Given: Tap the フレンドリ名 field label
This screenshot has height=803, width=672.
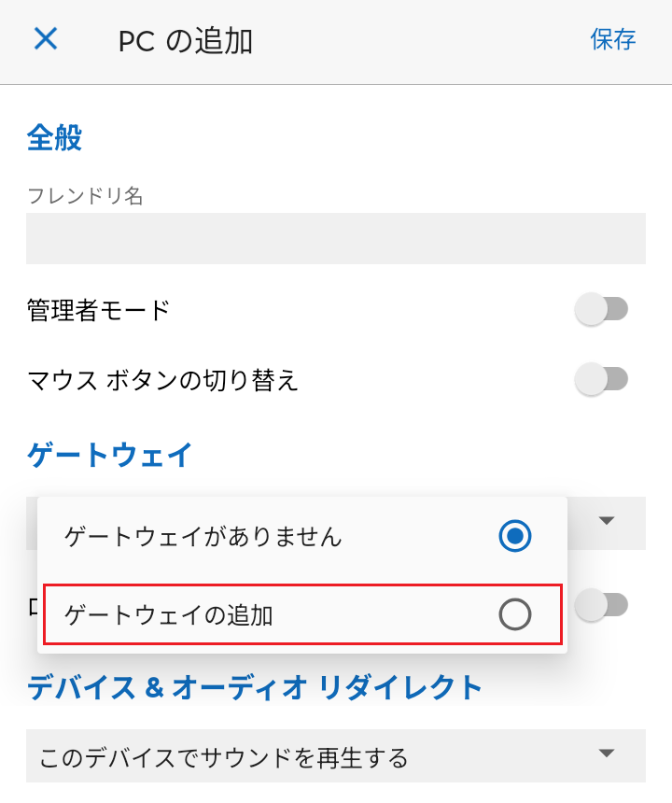Looking at the screenshot, I should pyautogui.click(x=85, y=195).
